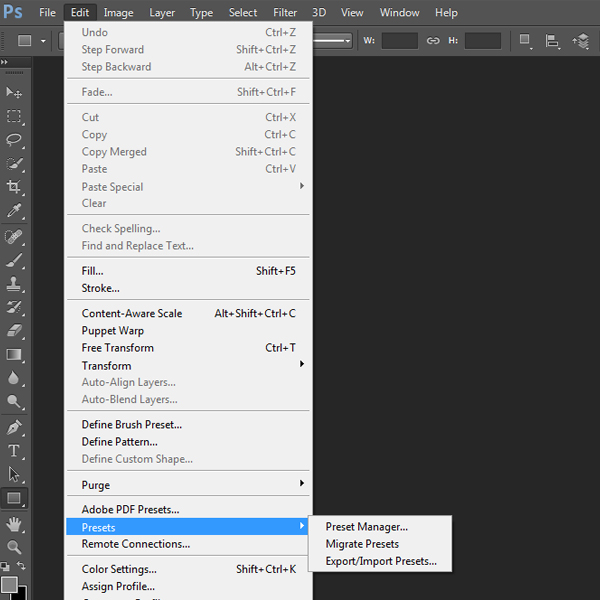This screenshot has height=600, width=600.
Task: Select the Pen tool
Action: point(14,427)
